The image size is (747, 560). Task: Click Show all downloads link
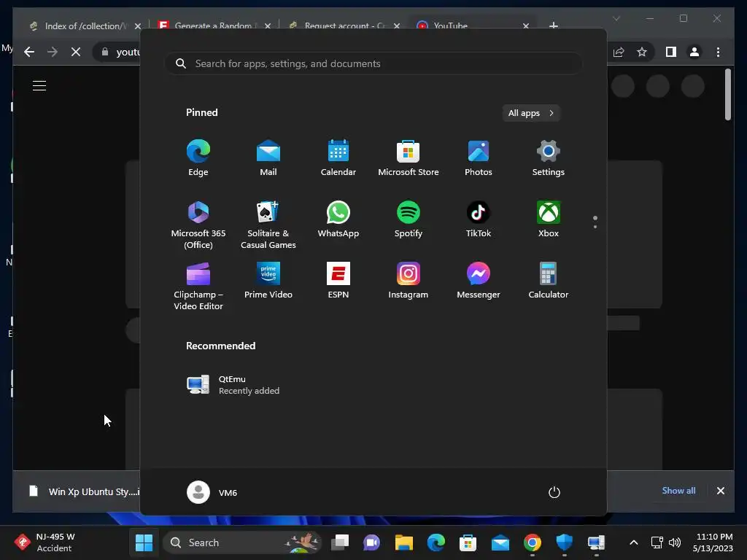click(x=678, y=491)
